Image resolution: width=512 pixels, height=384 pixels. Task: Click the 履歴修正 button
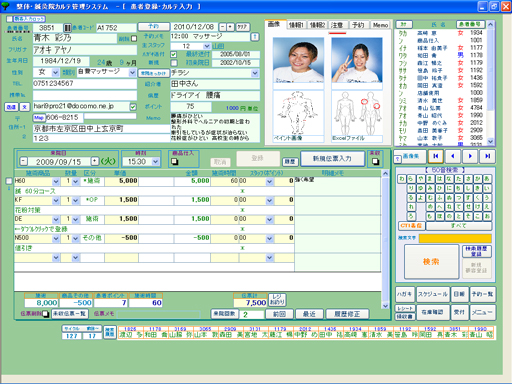coord(347,314)
